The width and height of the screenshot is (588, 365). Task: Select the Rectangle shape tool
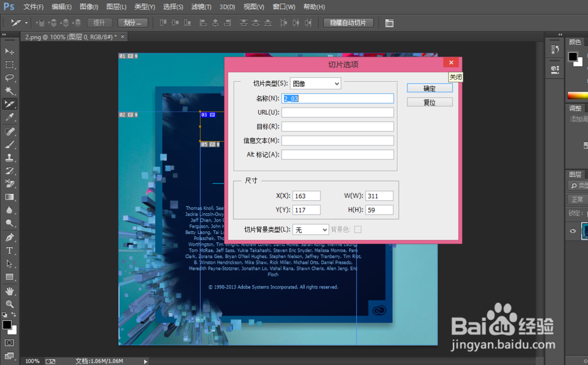point(9,277)
